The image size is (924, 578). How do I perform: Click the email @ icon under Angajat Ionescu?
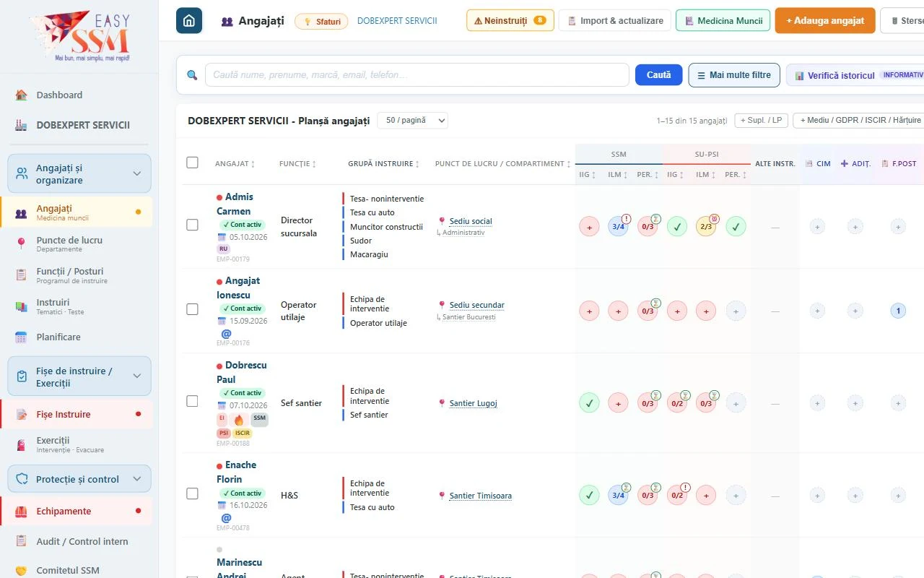click(x=226, y=334)
